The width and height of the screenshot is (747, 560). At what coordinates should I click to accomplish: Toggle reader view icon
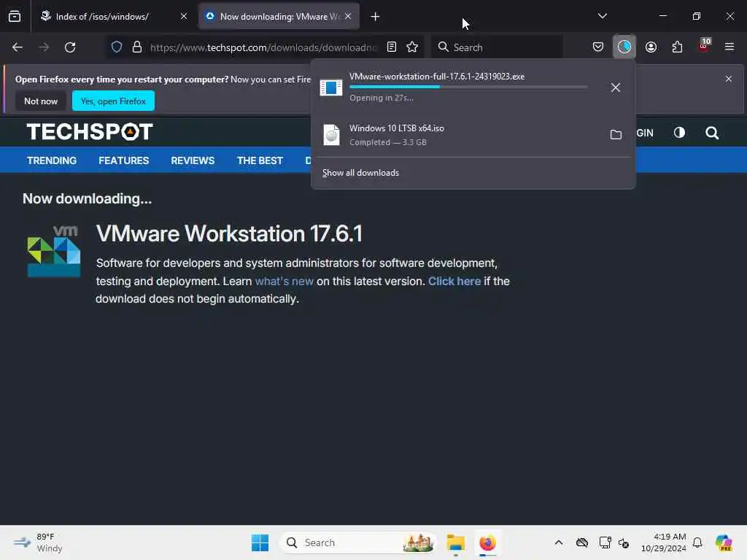(x=392, y=47)
